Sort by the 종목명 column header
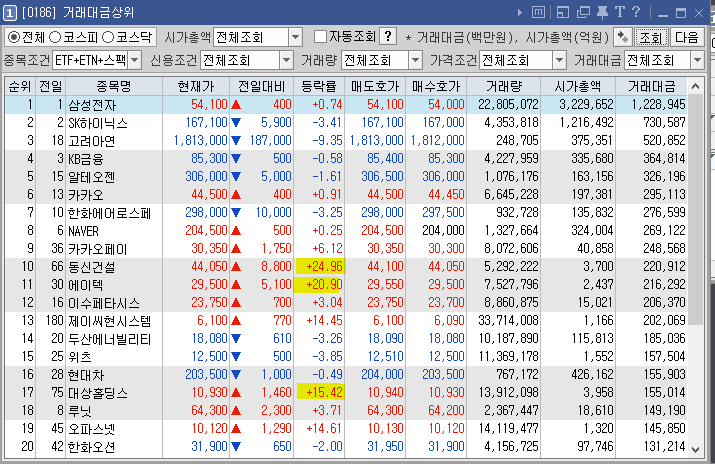Viewport: 715px width, 464px height. [114, 86]
